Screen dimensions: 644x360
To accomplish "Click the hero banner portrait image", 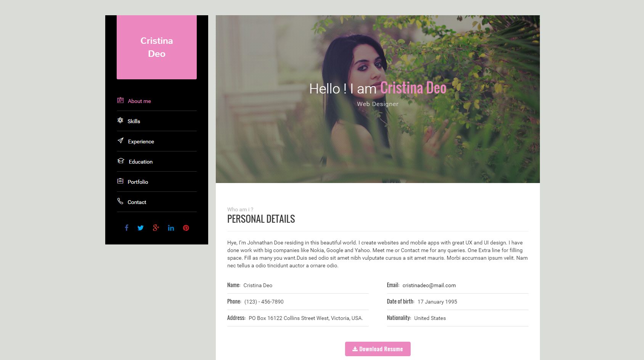I will click(378, 99).
